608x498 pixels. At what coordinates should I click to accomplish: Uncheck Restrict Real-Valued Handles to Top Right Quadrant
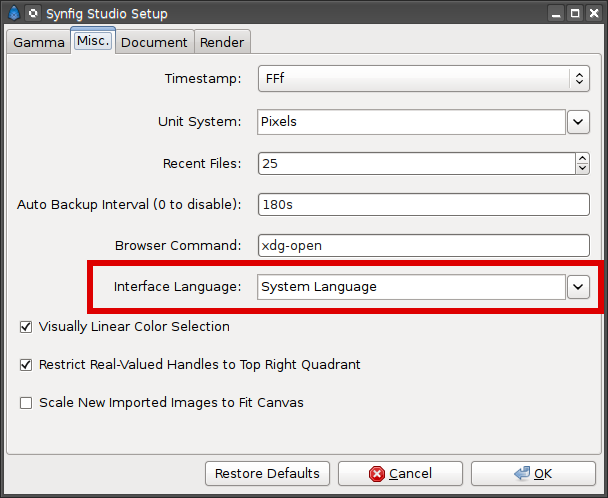coord(26,365)
